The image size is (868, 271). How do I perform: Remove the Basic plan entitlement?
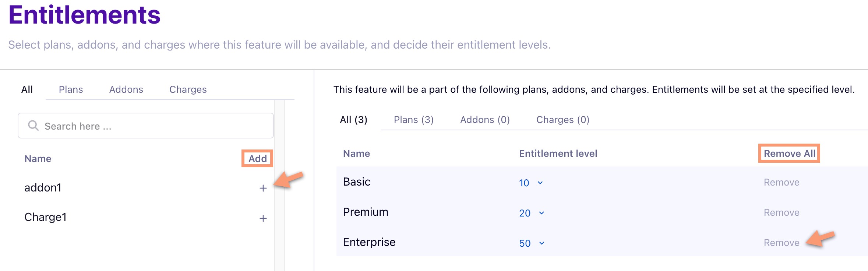click(781, 182)
